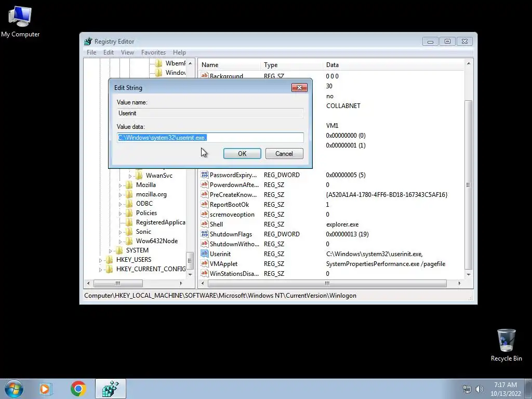
Task: Click the tree pane scroll-down arrow
Action: pyautogui.click(x=190, y=274)
